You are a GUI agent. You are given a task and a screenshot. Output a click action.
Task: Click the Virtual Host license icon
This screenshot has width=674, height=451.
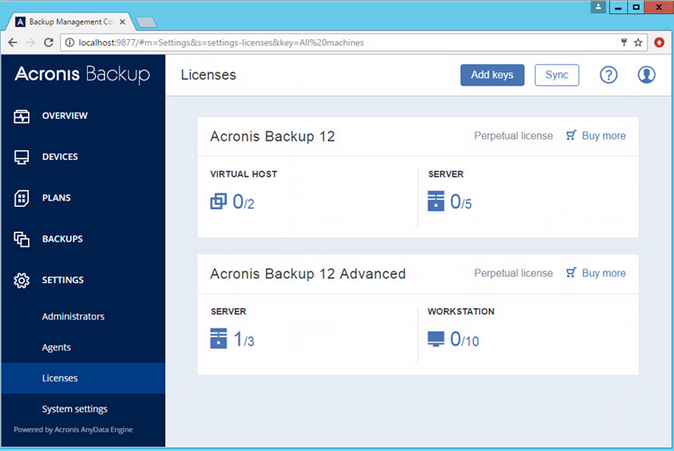point(218,201)
